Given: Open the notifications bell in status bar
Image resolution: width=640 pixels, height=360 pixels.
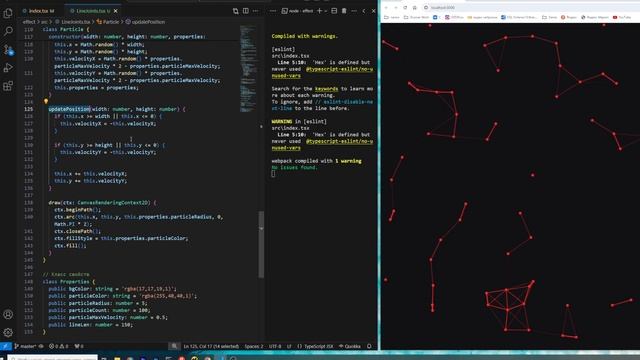Looking at the screenshot, I should tap(369, 347).
